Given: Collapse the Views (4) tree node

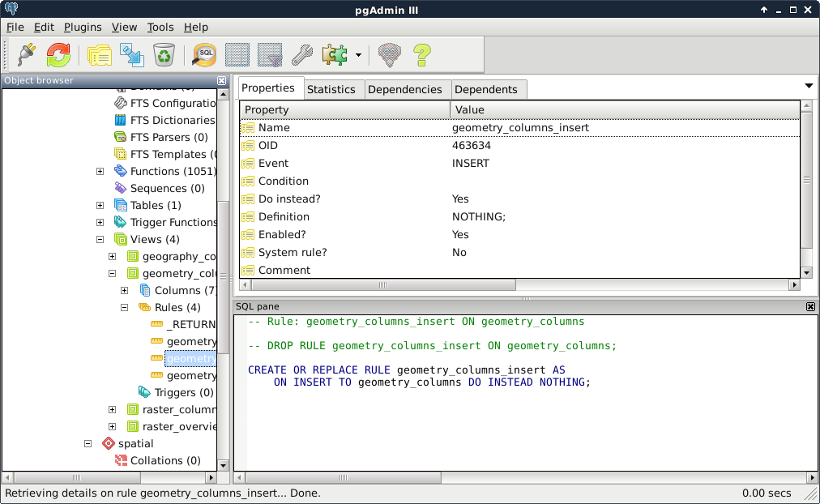Looking at the screenshot, I should pyautogui.click(x=100, y=239).
